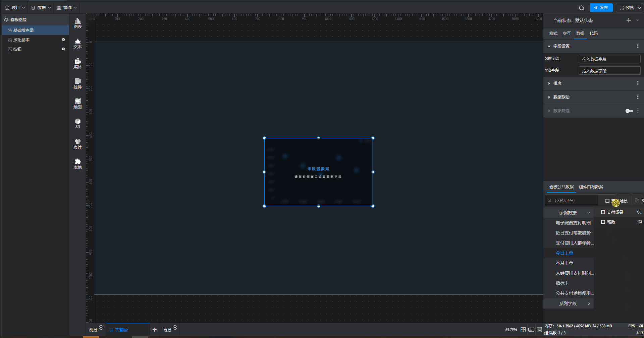Click the 发布 publish button

click(x=601, y=8)
